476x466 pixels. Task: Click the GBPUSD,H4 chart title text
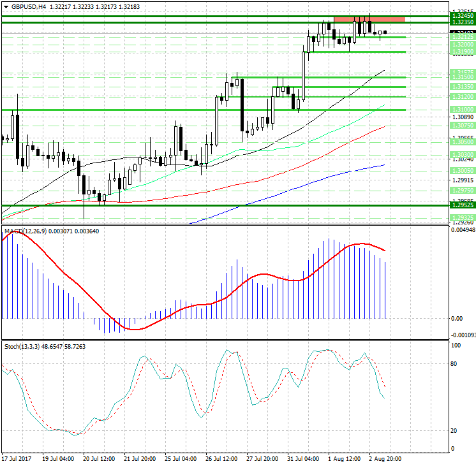[x=24, y=6]
